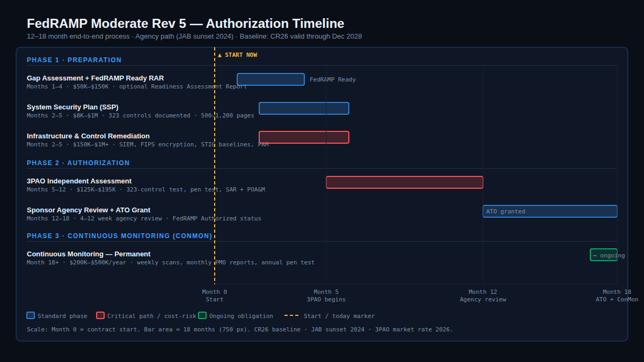644x362 pixels.
Task: Click the System Security Plan timeline bar
Action: tap(304, 108)
